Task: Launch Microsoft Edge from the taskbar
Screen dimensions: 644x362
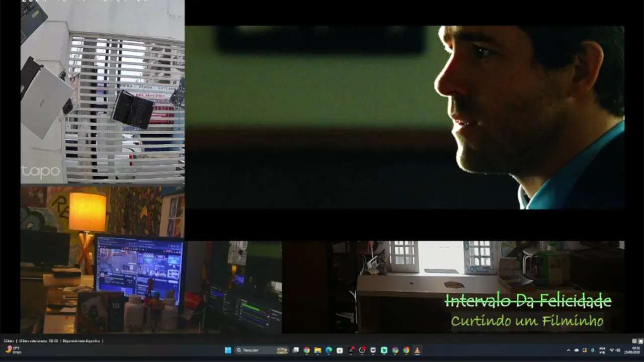Action: pyautogui.click(x=329, y=350)
